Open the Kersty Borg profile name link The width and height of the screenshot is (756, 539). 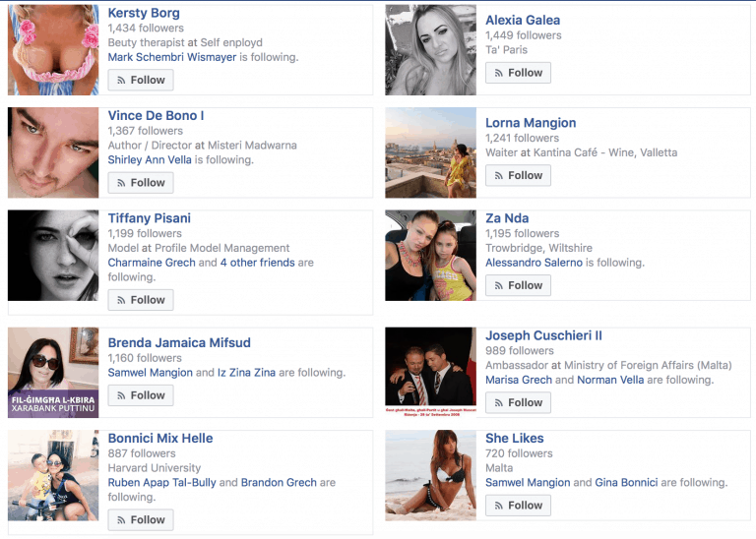pyautogui.click(x=144, y=14)
